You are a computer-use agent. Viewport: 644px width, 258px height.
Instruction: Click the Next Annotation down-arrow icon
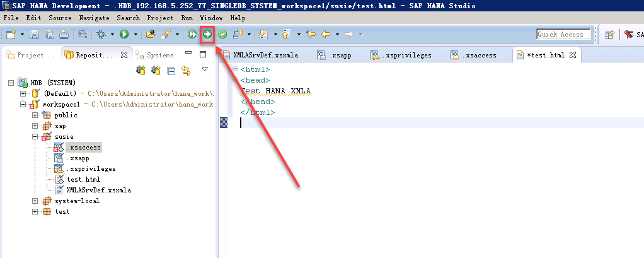click(263, 35)
